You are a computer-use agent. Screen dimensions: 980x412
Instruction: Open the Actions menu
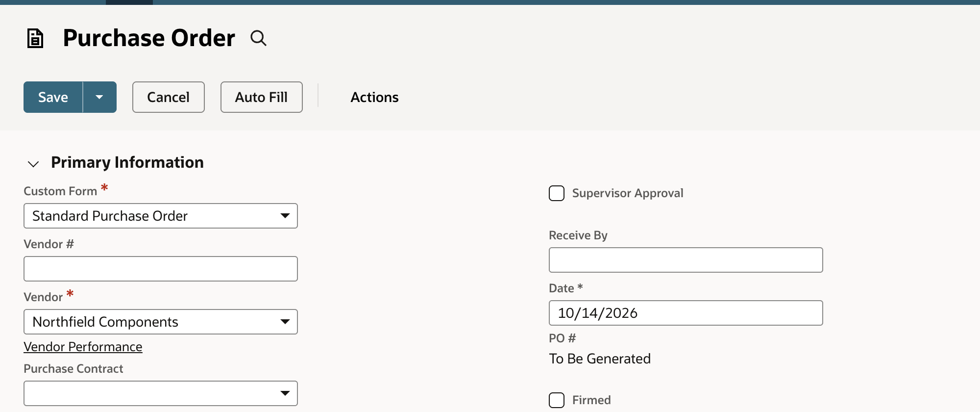(374, 97)
